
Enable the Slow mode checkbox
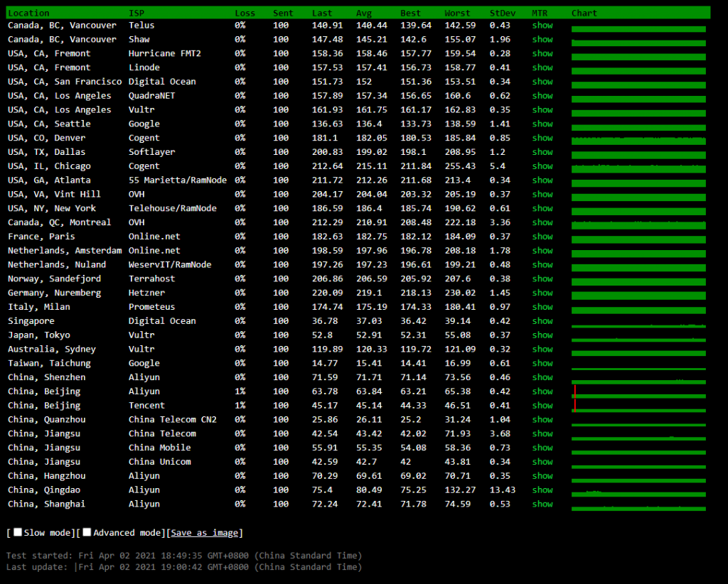tap(18, 533)
